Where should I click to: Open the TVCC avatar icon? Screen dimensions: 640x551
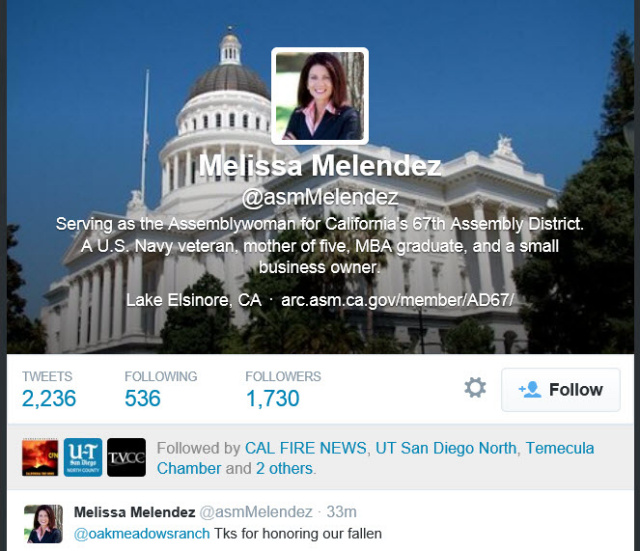click(127, 457)
